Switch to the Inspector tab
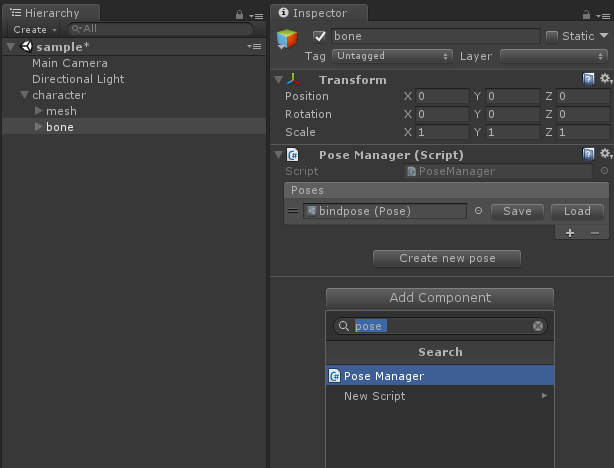 click(319, 13)
